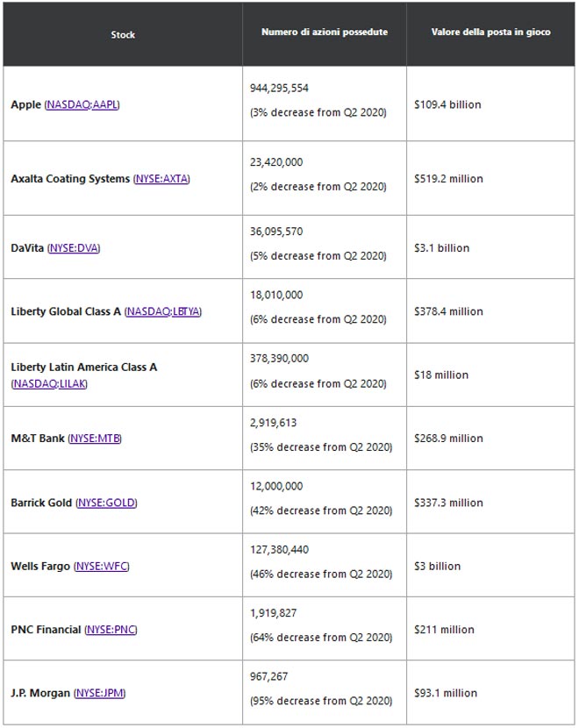Image resolution: width=579 pixels, height=728 pixels.
Task: Click the NASDAQ:LILAK ticker link
Action: pos(49,383)
